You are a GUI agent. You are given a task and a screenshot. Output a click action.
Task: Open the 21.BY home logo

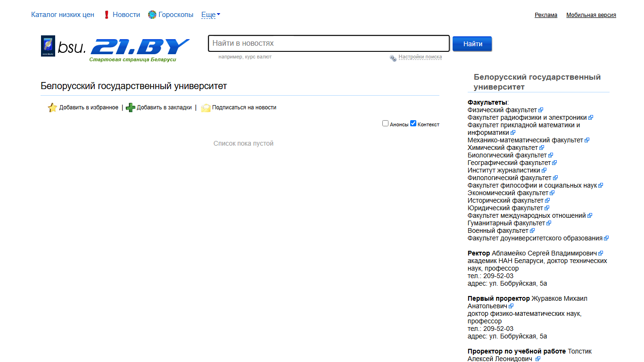point(140,47)
